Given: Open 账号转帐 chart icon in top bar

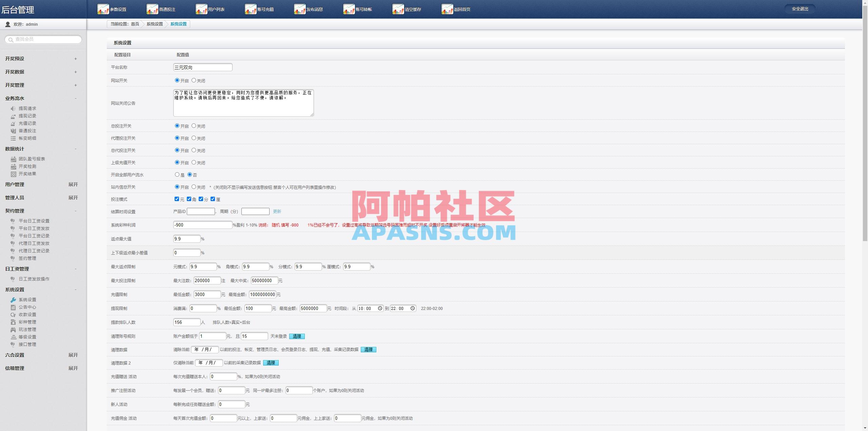Looking at the screenshot, I should click(349, 9).
